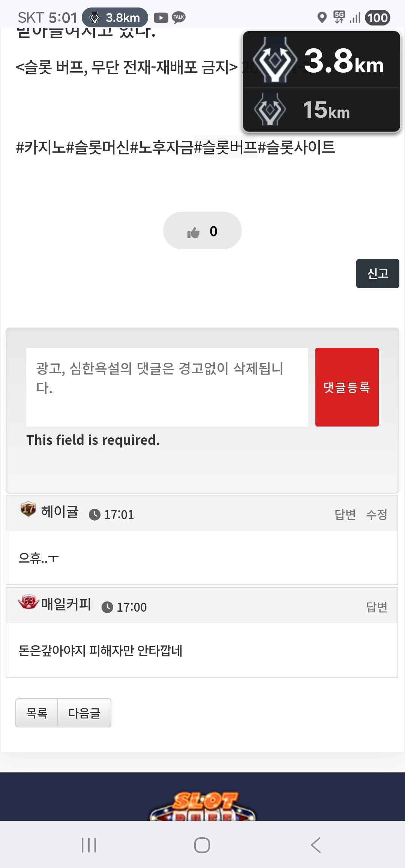Focus the comment input text field
The height and width of the screenshot is (868, 405).
click(167, 387)
